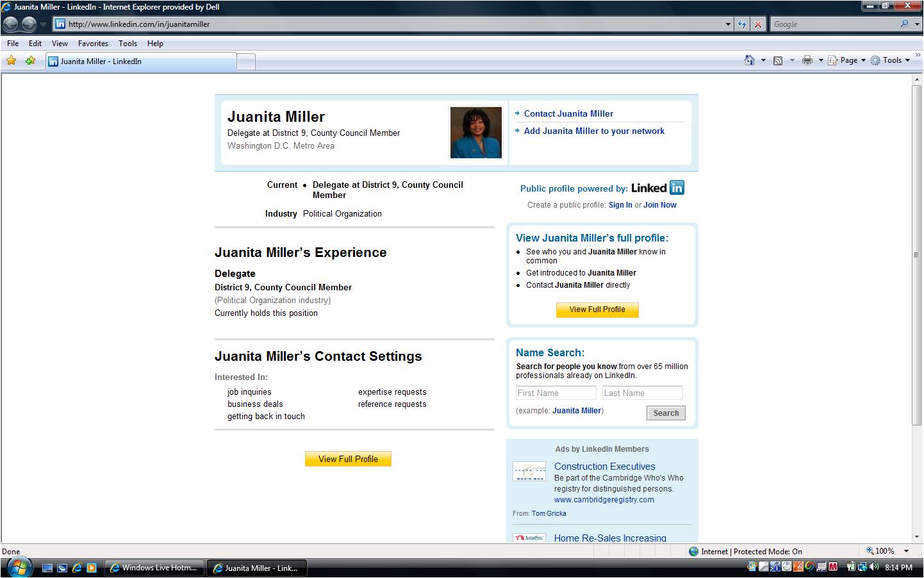Image resolution: width=924 pixels, height=578 pixels.
Task: Click the Name Search button
Action: pyautogui.click(x=666, y=413)
